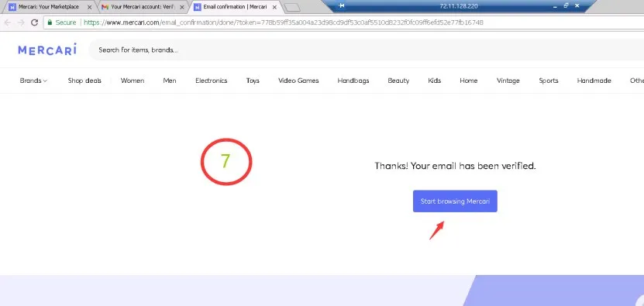The height and width of the screenshot is (306, 644).
Task: Open the Handbags category
Action: [353, 81]
